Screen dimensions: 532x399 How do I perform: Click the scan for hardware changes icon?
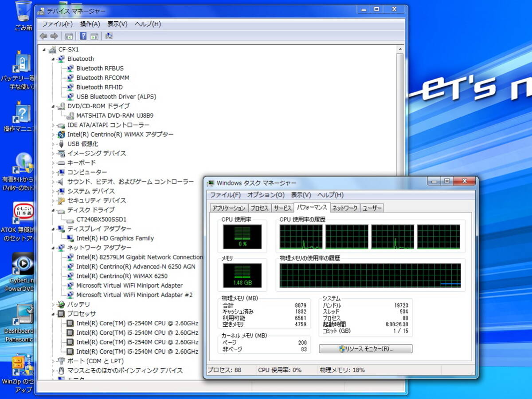[x=109, y=36]
